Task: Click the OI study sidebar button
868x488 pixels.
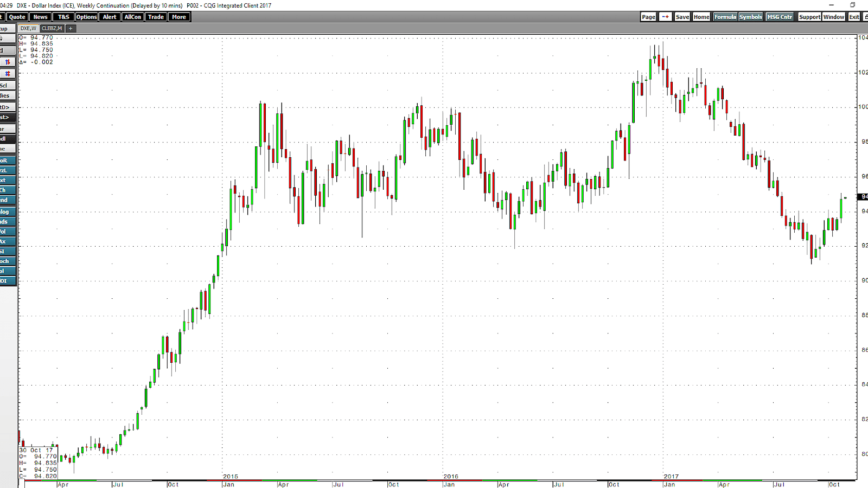Action: pyautogui.click(x=8, y=281)
